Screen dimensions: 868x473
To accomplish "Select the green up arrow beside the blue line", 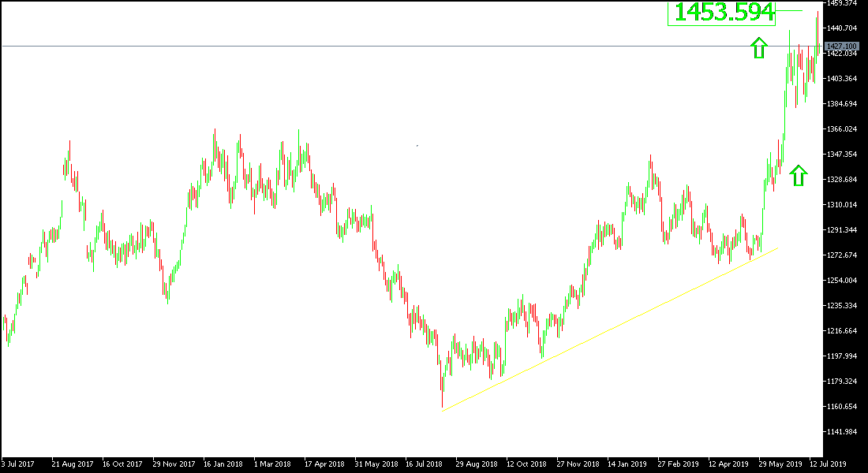I will (x=758, y=47).
